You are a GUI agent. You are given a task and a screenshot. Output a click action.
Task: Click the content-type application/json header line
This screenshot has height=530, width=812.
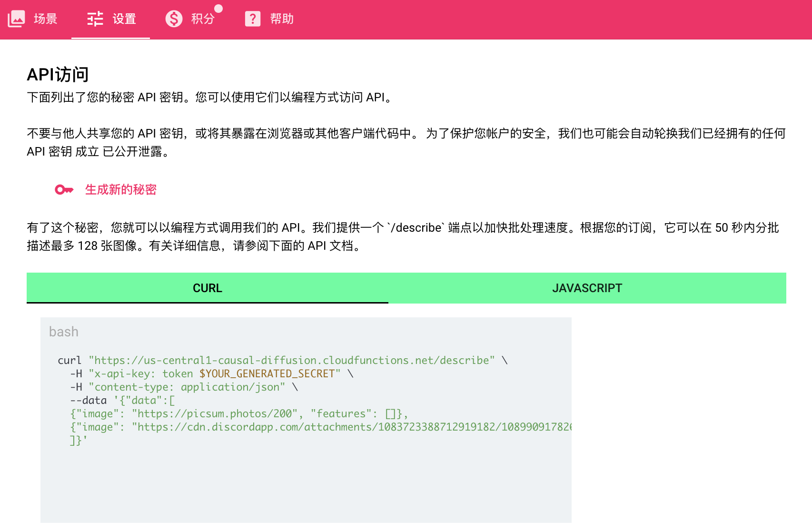[184, 387]
